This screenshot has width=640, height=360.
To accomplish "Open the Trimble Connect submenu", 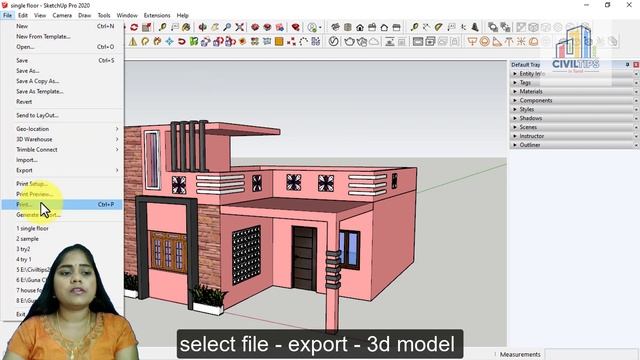I will 62,149.
